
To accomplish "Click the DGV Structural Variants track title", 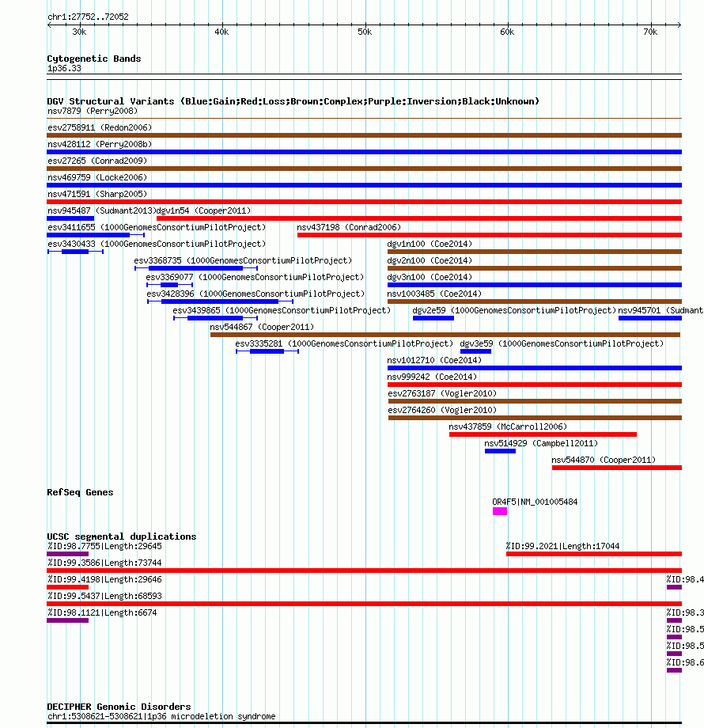I will click(x=293, y=101).
